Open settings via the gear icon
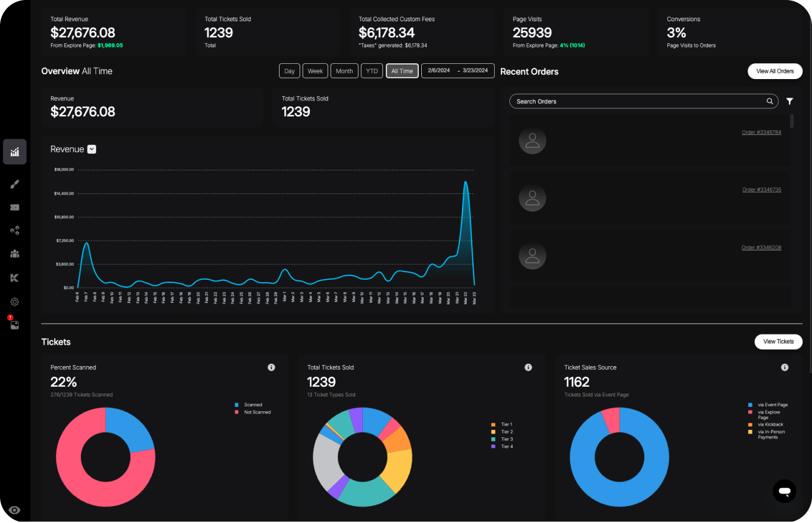The width and height of the screenshot is (812, 523). [15, 302]
